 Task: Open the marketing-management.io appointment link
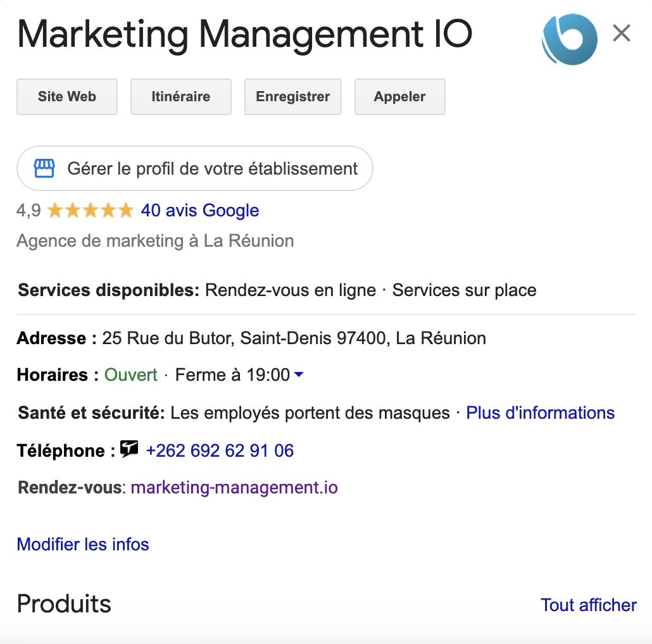pyautogui.click(x=234, y=487)
